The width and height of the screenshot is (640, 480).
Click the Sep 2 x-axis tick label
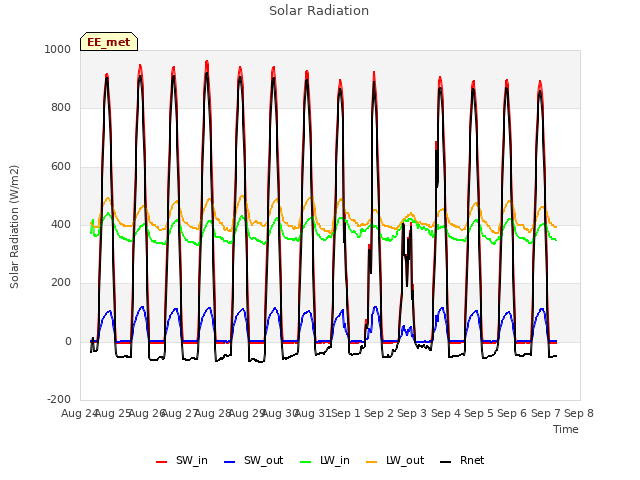[379, 413]
